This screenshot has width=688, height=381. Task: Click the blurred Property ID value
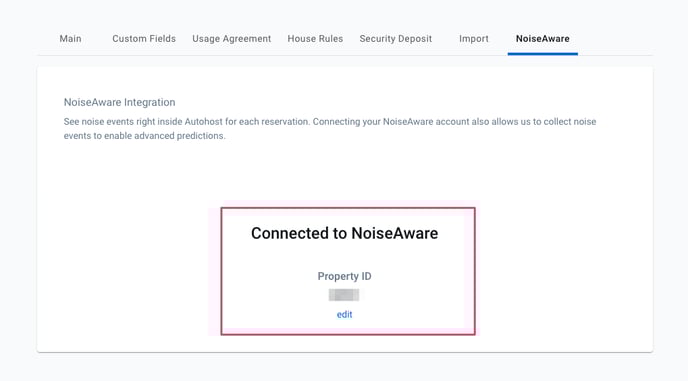coord(344,295)
